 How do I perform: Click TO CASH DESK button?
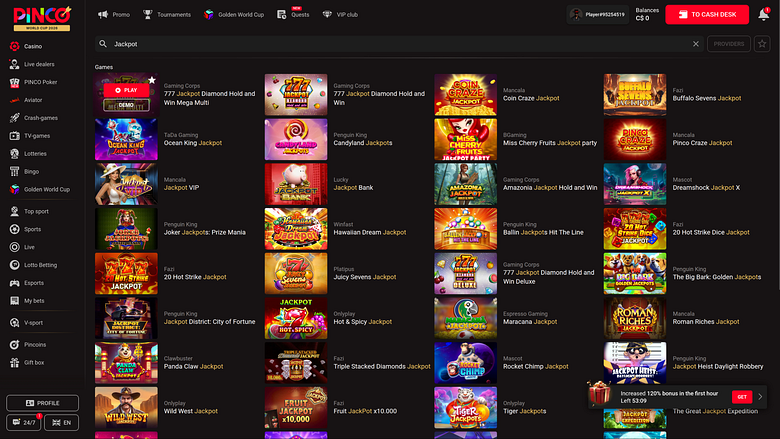point(707,14)
